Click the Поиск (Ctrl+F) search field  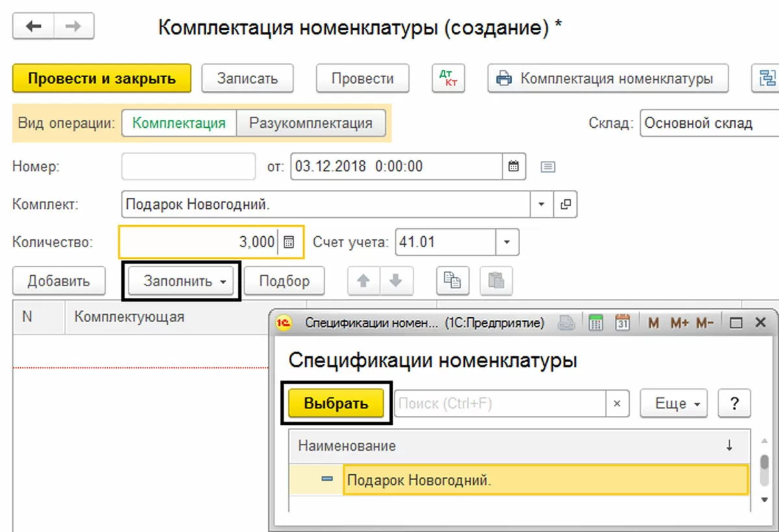click(501, 404)
